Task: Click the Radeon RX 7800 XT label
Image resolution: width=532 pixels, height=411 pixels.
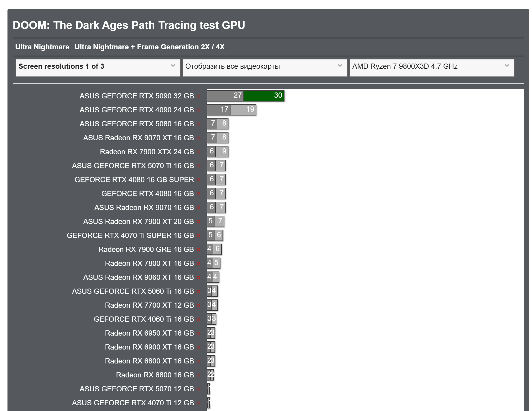Action: pos(149,263)
